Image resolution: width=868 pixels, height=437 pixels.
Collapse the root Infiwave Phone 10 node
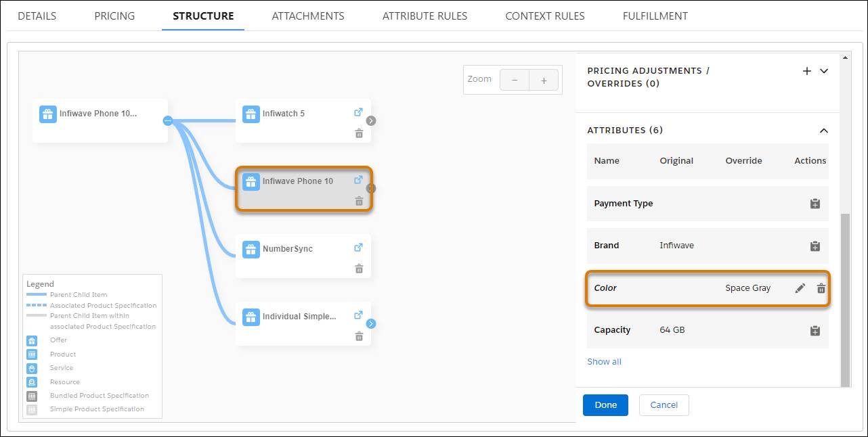click(168, 121)
